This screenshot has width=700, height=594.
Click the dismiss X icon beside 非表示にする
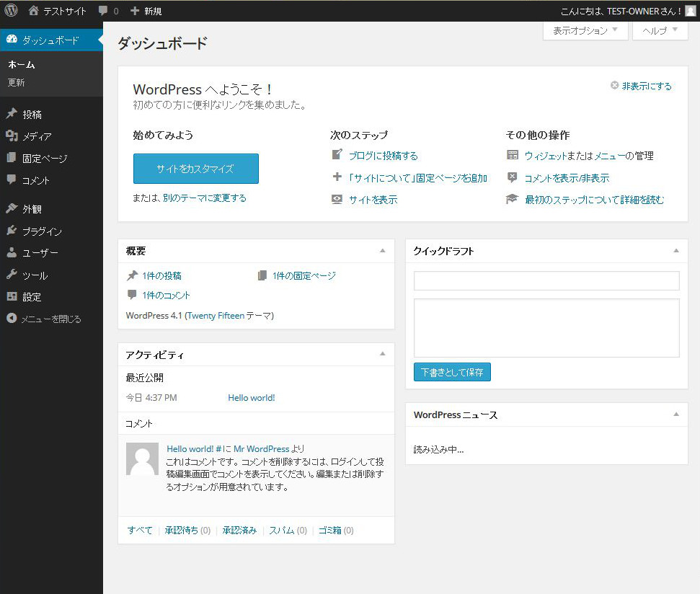pyautogui.click(x=615, y=85)
